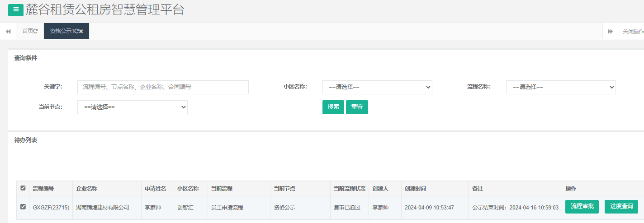Click the 备注 column header
This screenshot has height=223, width=644.
[x=478, y=189]
